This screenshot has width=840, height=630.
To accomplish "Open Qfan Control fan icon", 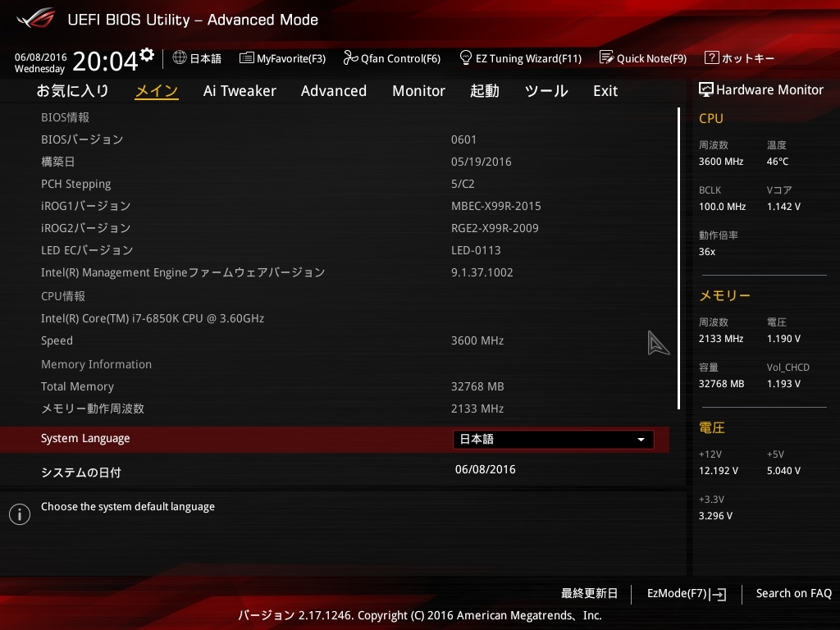I will (x=350, y=57).
